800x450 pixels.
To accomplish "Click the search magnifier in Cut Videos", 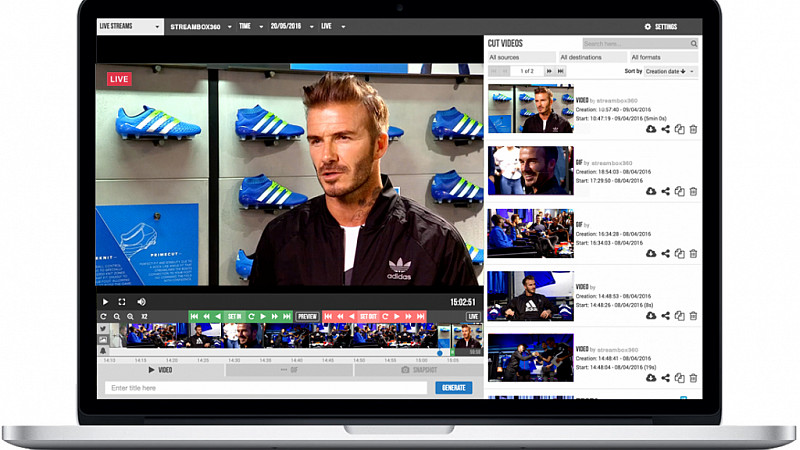I will click(x=694, y=44).
